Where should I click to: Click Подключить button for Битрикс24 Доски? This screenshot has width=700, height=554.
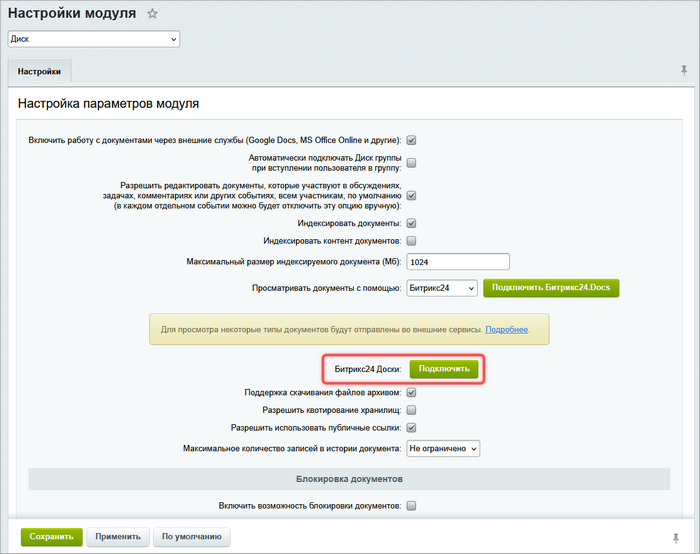(x=444, y=369)
